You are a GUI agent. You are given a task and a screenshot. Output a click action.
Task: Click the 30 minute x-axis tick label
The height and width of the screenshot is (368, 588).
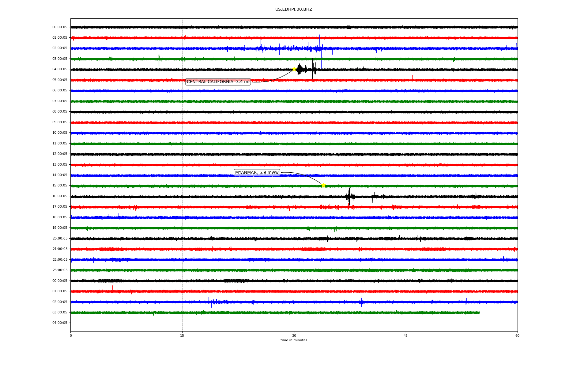pos(294,335)
